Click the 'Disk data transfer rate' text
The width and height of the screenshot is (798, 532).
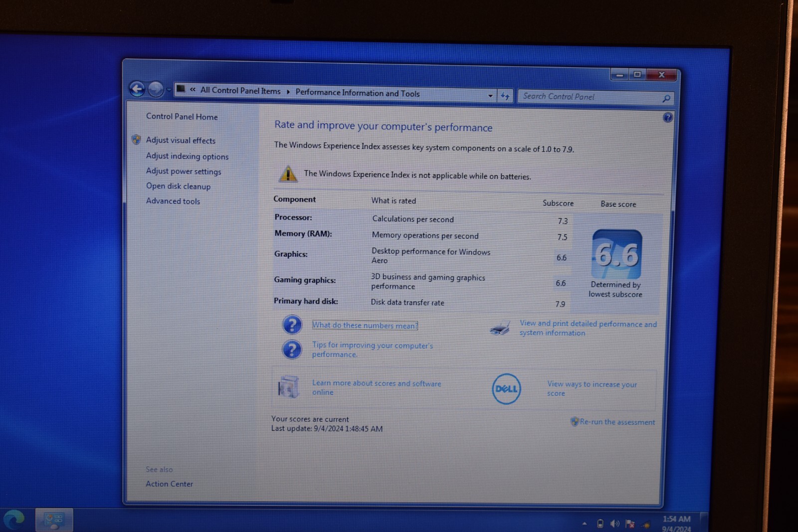[407, 302]
